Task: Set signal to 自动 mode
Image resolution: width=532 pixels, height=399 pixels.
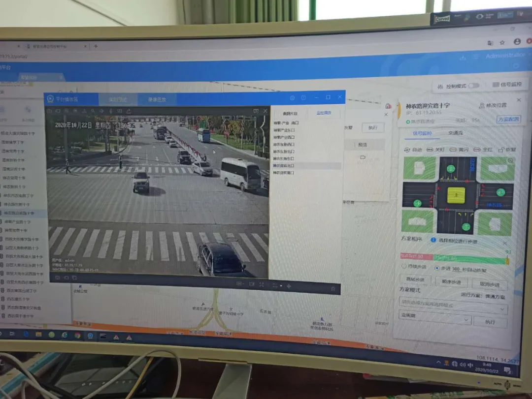Action: (413, 150)
